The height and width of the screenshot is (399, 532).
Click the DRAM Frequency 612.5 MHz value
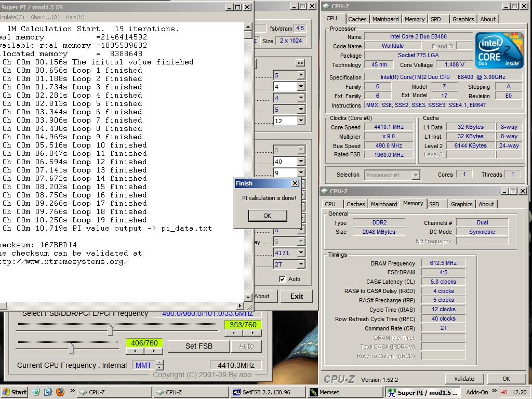[x=443, y=263]
